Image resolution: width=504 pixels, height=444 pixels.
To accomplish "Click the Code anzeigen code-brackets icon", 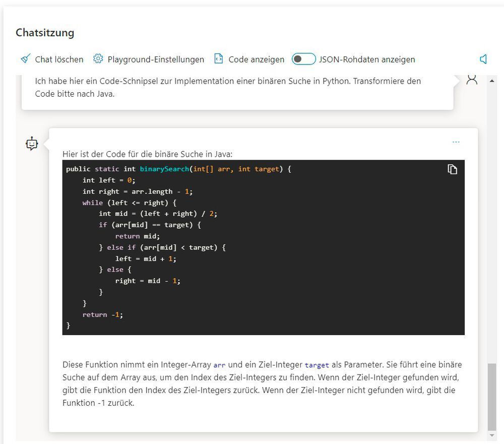I will [x=218, y=59].
